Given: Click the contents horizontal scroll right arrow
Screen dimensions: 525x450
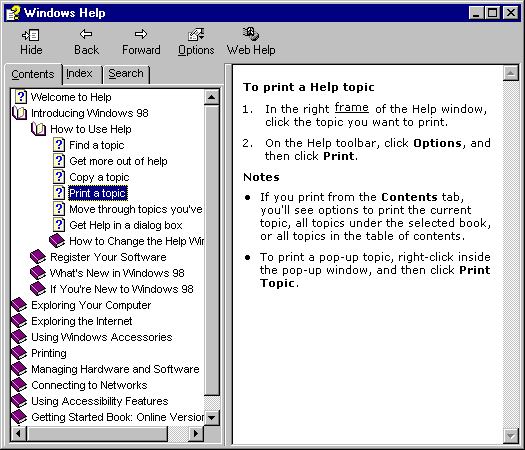Looking at the screenshot, I should (196, 434).
